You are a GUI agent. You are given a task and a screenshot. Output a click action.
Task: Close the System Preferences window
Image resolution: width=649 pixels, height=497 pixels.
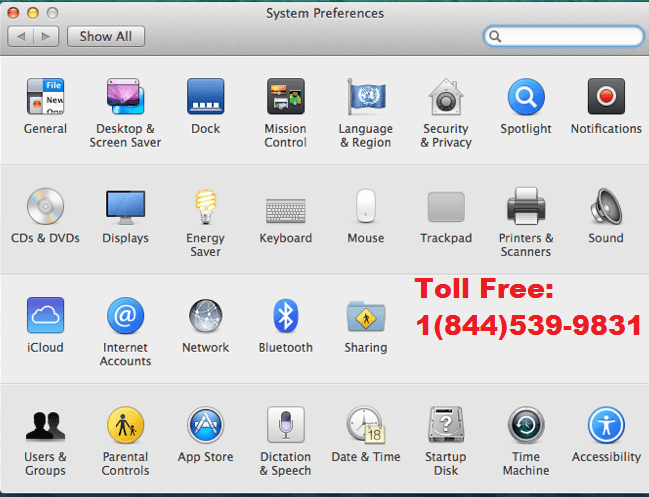pyautogui.click(x=13, y=13)
